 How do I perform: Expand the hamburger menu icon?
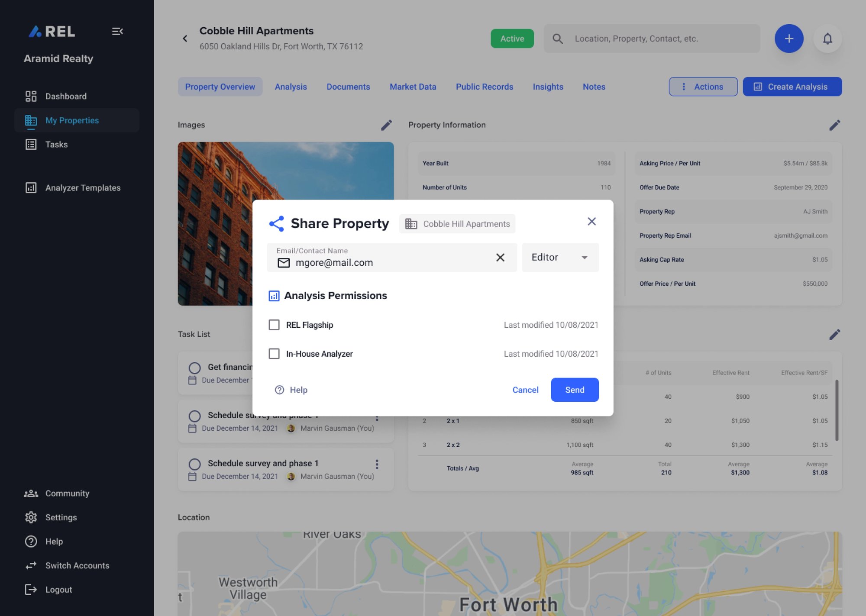click(116, 31)
